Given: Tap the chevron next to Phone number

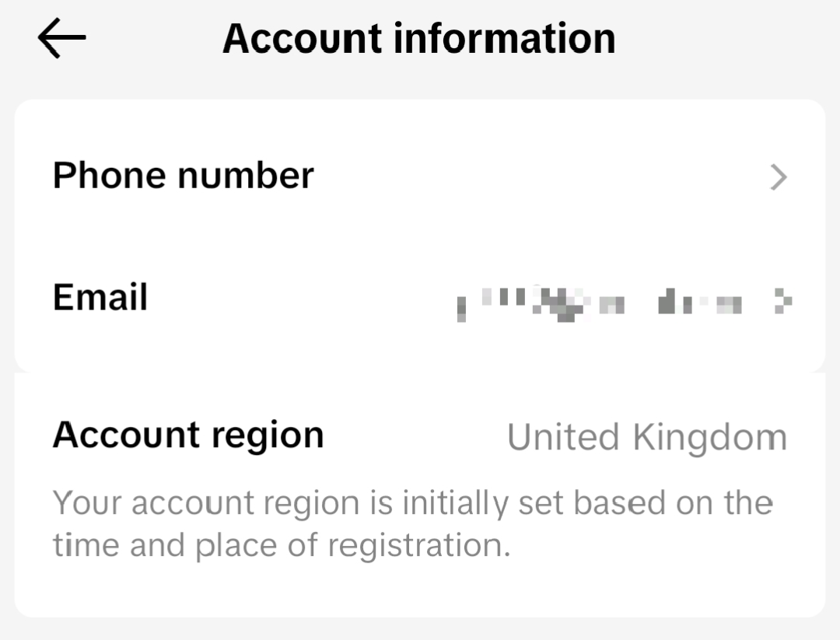Looking at the screenshot, I should [779, 177].
